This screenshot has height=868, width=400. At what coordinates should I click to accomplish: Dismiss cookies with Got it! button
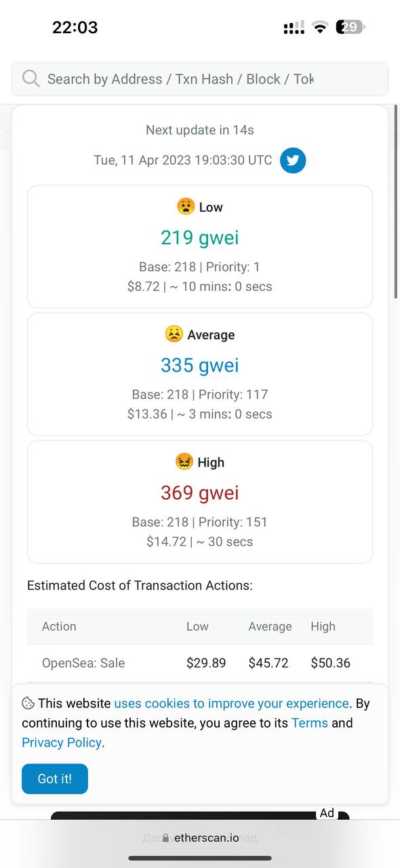[55, 778]
